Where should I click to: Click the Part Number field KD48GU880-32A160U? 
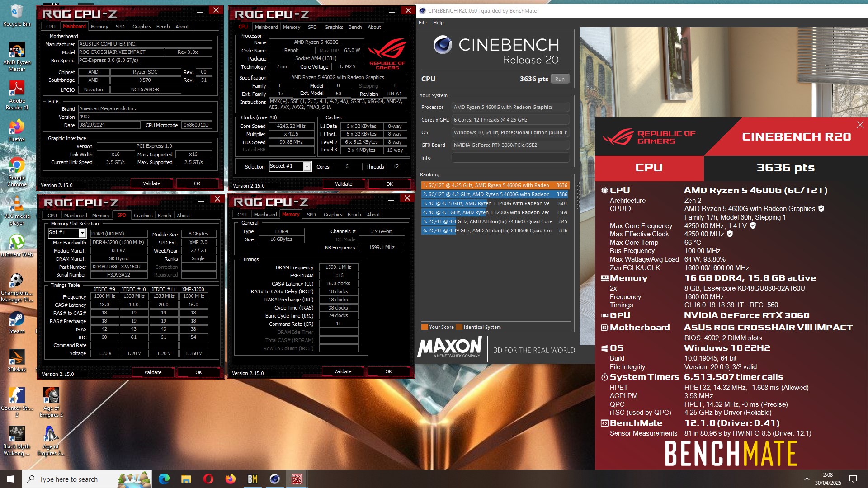coord(119,267)
